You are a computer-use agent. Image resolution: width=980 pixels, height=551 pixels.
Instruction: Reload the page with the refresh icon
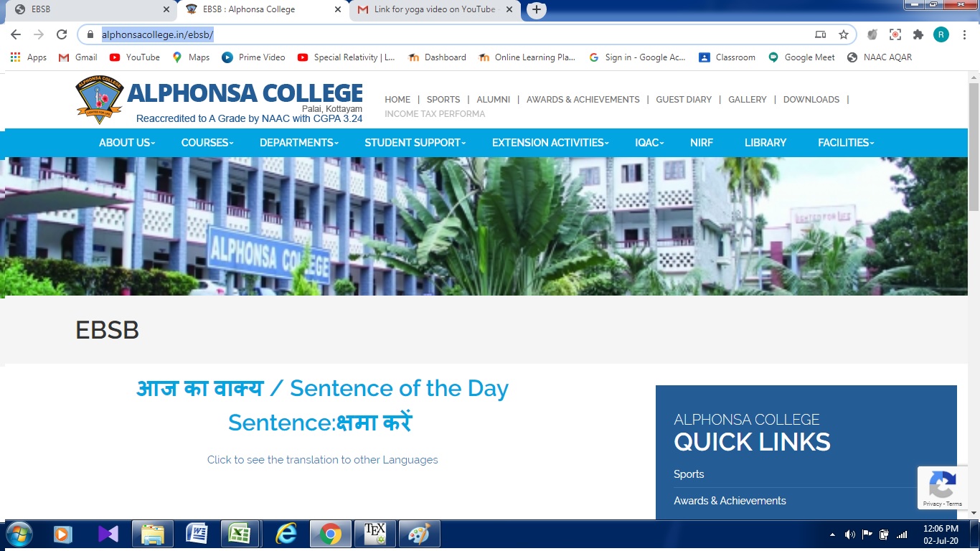pos(62,34)
